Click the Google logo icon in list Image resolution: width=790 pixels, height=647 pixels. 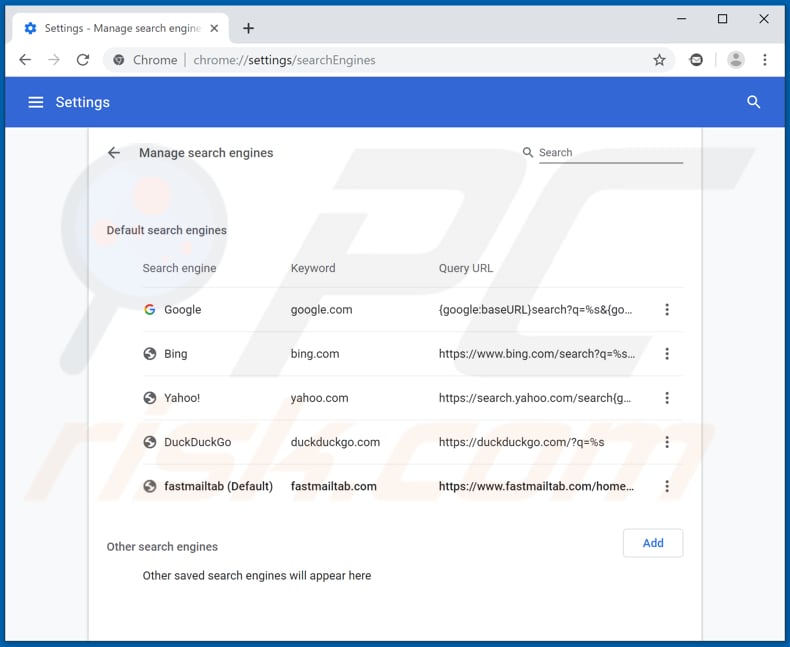150,309
